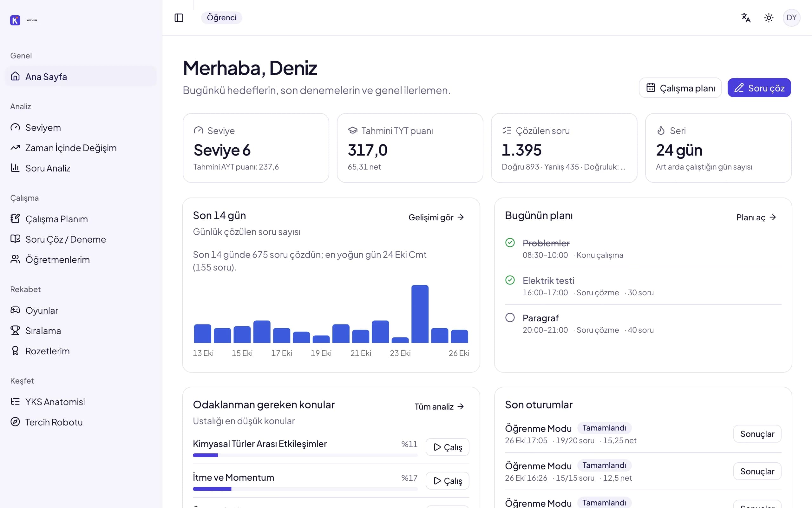
Task: Click the Öğretmenlerim people icon
Action: [x=15, y=259]
